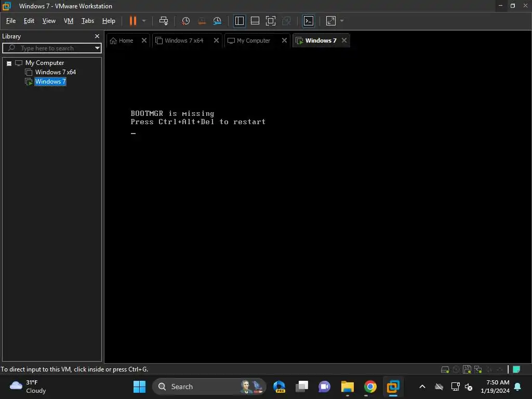The image size is (532, 399).
Task: Click the CD/DVD device status icon
Action: [456, 369]
